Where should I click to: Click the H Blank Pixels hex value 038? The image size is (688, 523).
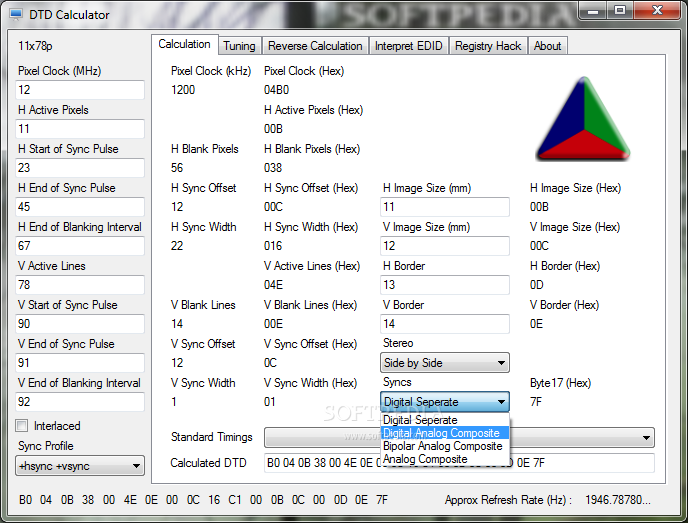click(273, 168)
